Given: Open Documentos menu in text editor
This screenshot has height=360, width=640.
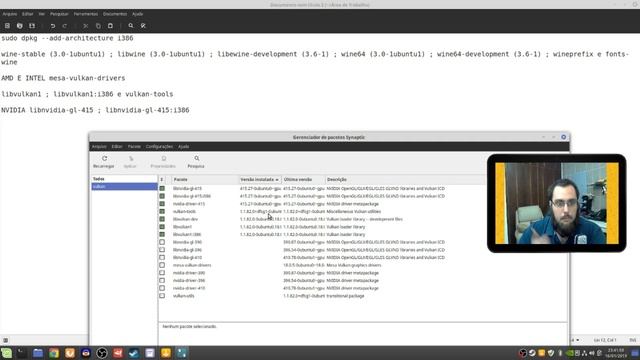Looking at the screenshot, I should click(115, 14).
